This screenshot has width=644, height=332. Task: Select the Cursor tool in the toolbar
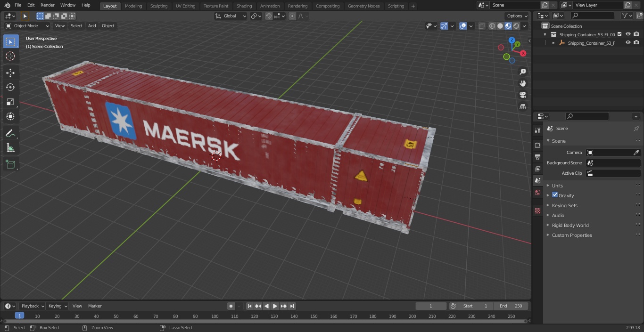click(x=10, y=56)
